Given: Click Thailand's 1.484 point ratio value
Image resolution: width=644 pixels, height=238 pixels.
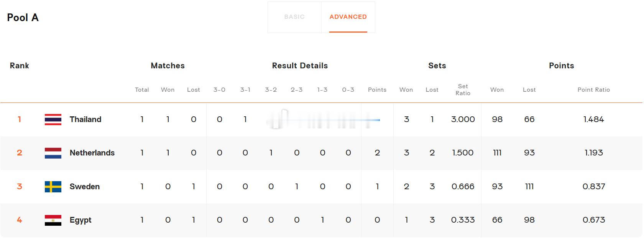Looking at the screenshot, I should [x=593, y=119].
